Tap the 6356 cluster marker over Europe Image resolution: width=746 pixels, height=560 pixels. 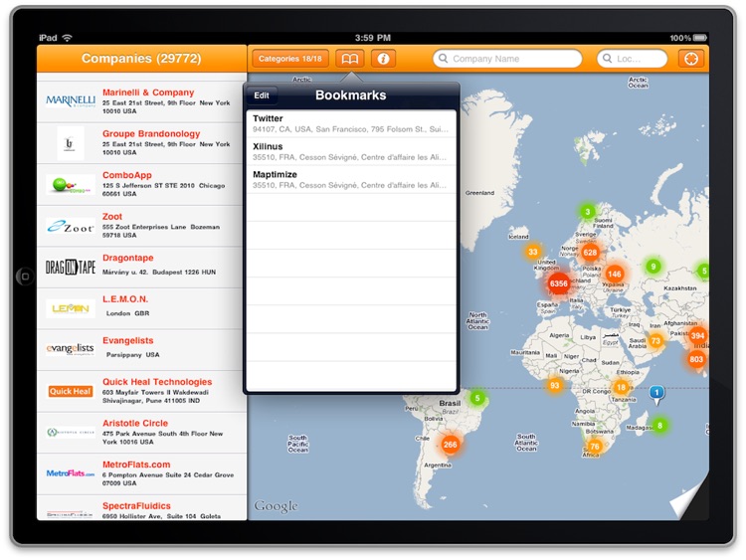point(559,284)
